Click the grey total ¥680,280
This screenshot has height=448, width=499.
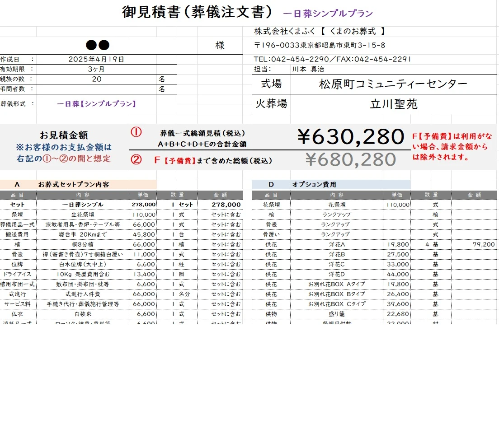tap(351, 159)
